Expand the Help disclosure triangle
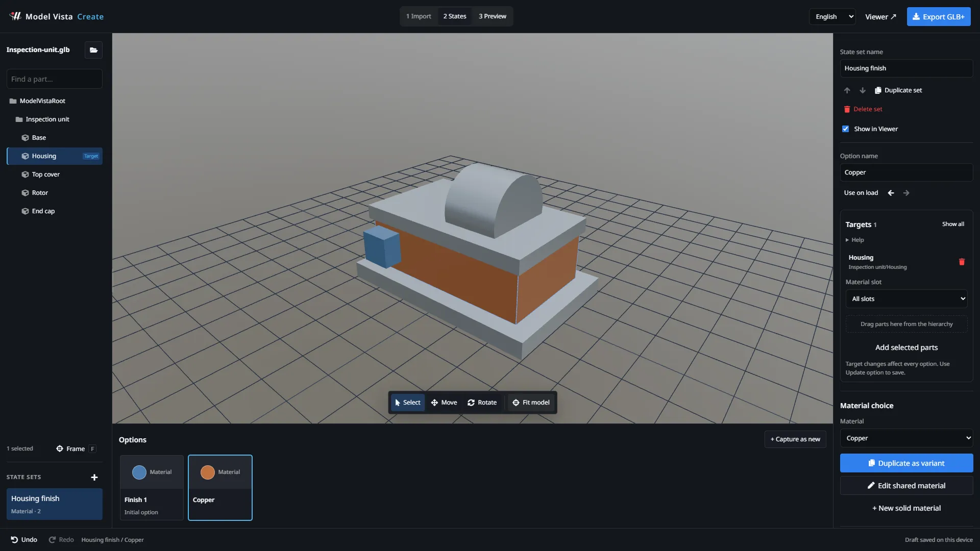Image resolution: width=980 pixels, height=551 pixels. (x=847, y=240)
